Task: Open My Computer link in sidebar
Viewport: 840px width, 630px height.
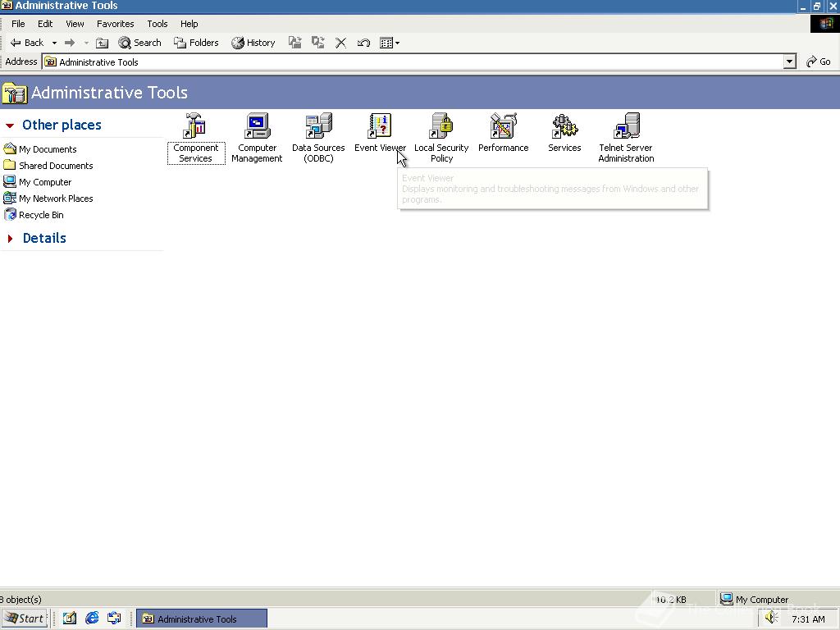Action: [x=38, y=182]
